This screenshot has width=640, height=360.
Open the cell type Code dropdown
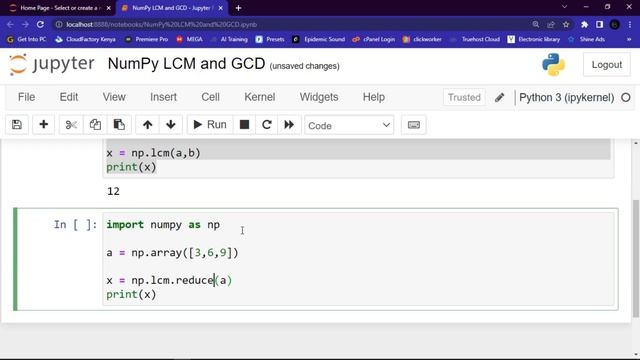click(x=349, y=125)
